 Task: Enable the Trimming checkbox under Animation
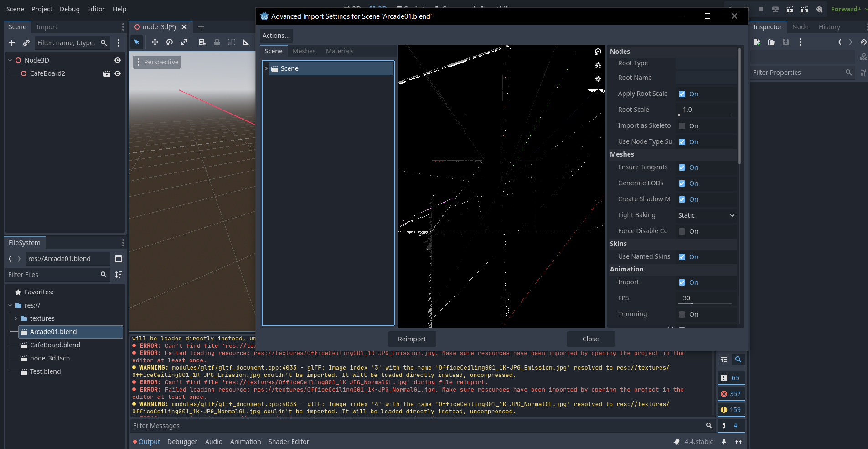point(682,314)
